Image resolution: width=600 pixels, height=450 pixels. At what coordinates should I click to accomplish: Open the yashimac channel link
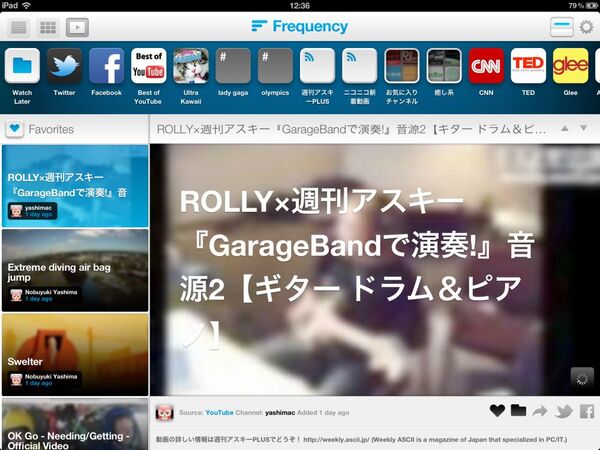[x=280, y=412]
